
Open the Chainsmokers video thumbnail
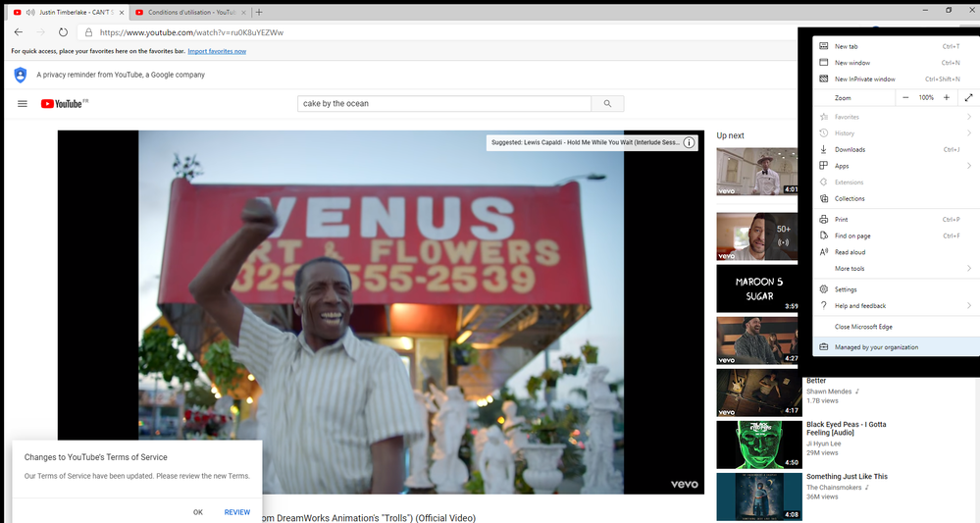click(758, 497)
